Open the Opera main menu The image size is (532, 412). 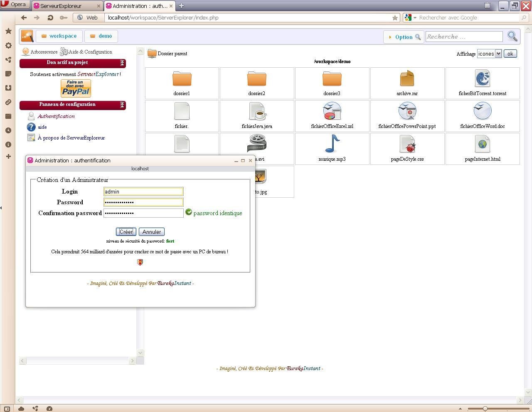tap(15, 4)
